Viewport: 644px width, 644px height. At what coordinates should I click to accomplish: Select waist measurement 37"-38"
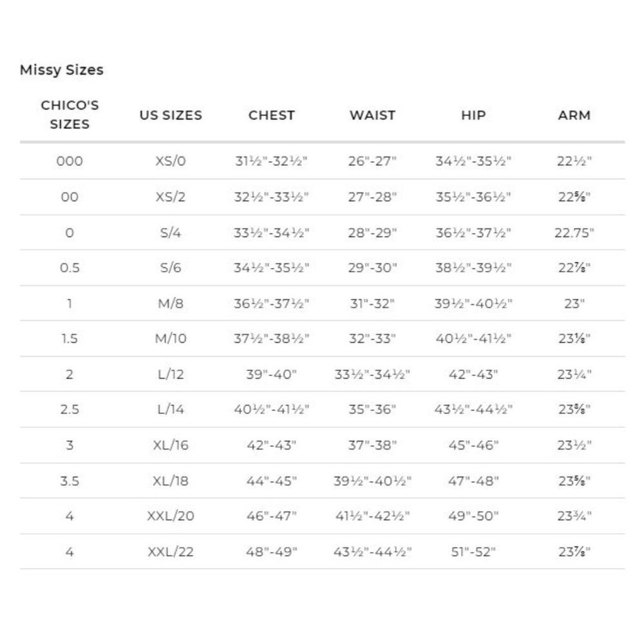[x=372, y=445]
